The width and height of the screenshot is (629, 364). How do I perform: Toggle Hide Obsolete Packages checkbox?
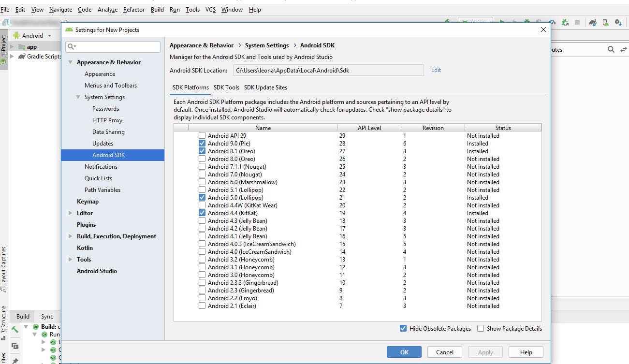[x=403, y=328]
